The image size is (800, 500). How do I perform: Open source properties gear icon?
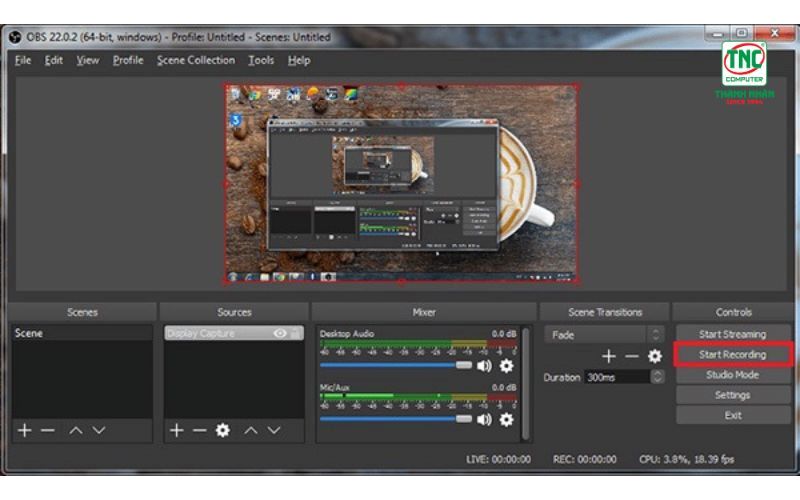point(222,430)
